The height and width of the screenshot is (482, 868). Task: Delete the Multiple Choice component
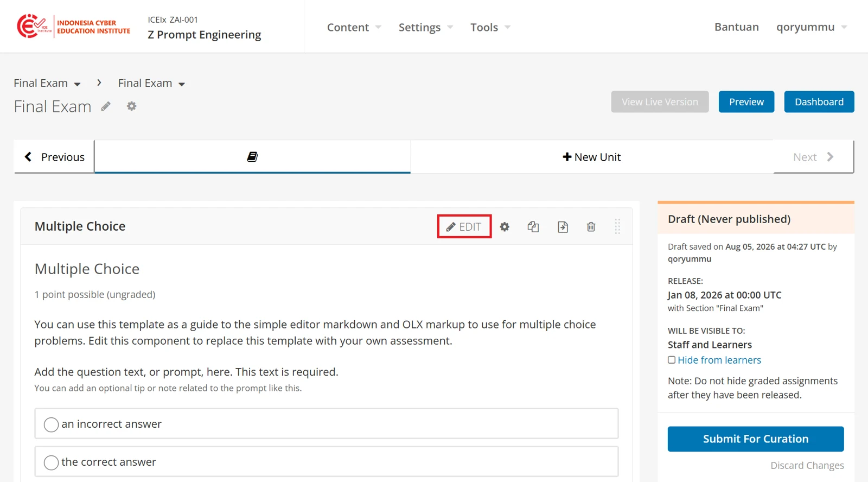tap(591, 227)
